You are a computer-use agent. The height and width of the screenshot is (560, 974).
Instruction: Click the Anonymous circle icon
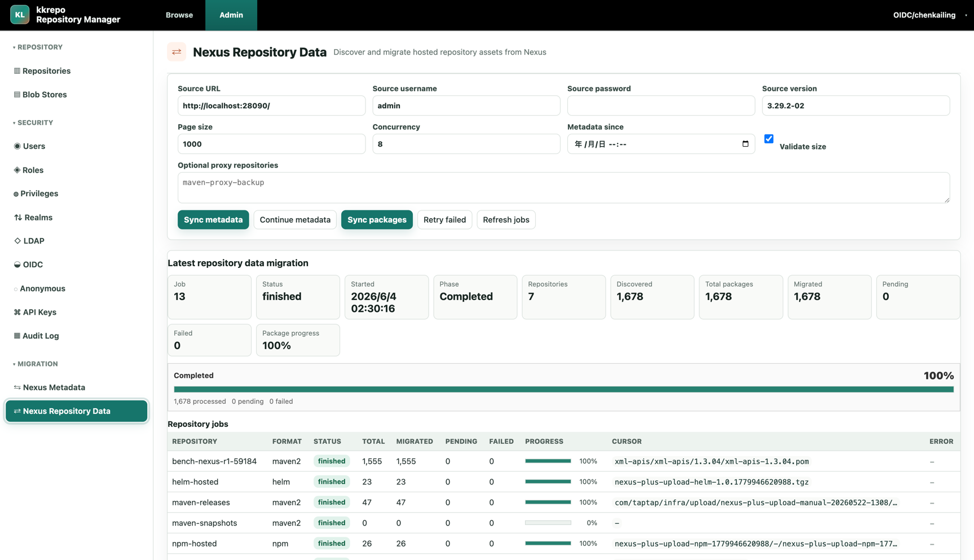coord(16,289)
